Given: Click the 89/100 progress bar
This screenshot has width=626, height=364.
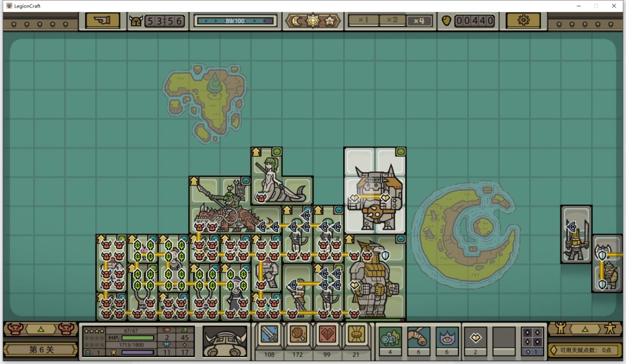Looking at the screenshot, I should tap(235, 21).
